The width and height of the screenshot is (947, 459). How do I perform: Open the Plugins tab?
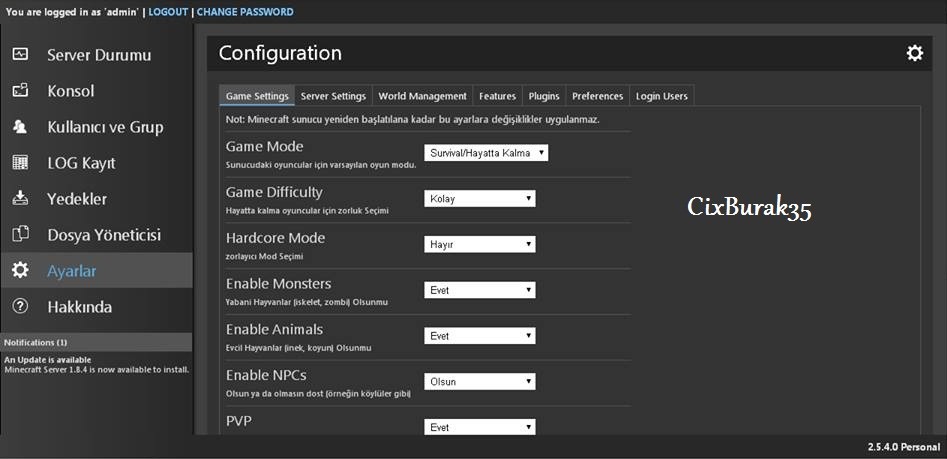tap(544, 96)
